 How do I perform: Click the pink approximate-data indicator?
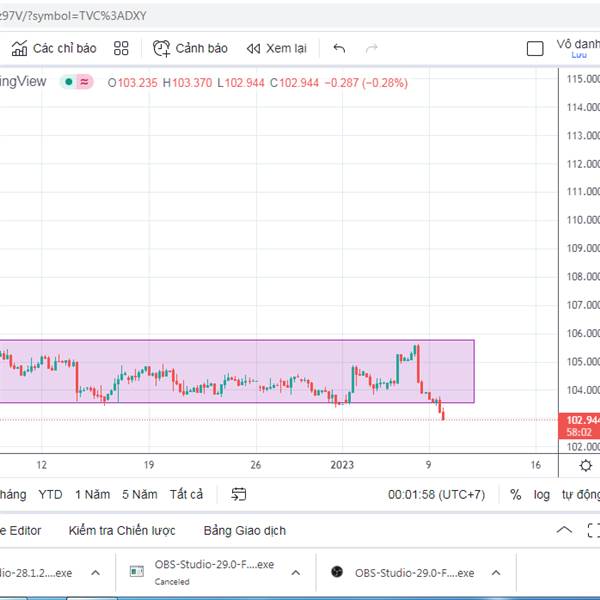[x=84, y=82]
